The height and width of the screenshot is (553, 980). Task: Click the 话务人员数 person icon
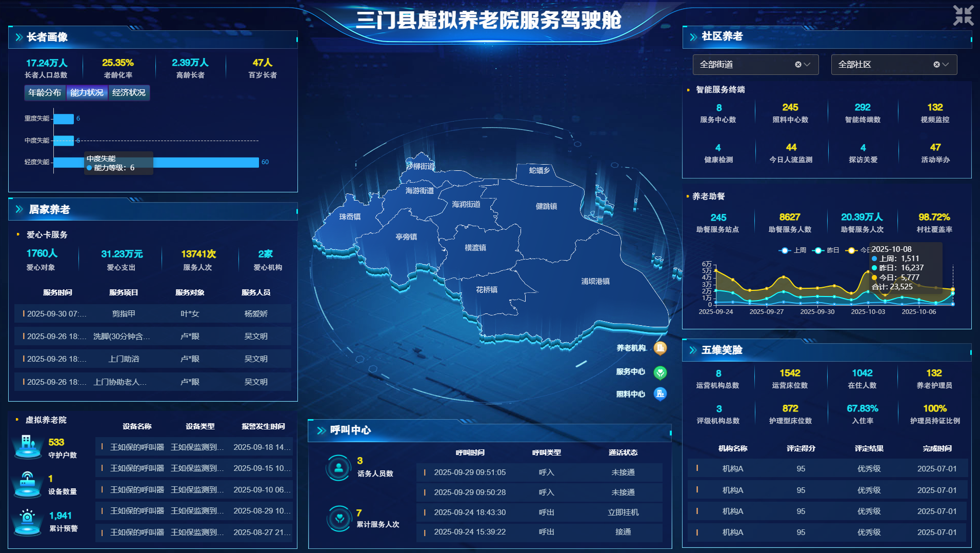point(338,467)
